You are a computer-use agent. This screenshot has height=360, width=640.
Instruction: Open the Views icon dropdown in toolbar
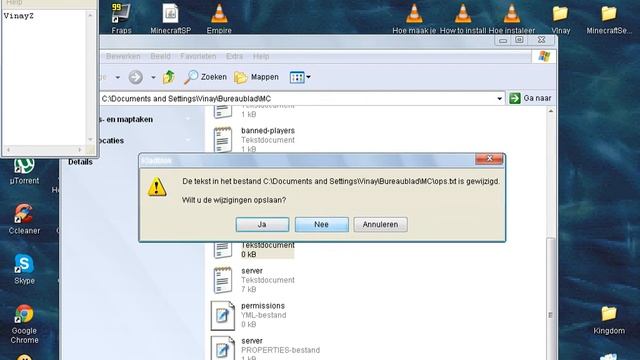[300, 77]
